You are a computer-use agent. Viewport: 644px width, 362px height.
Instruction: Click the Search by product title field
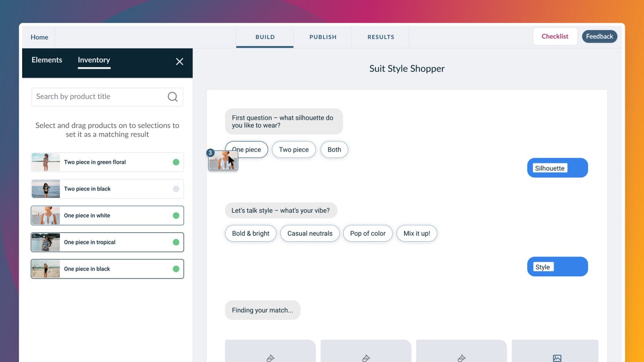(107, 97)
